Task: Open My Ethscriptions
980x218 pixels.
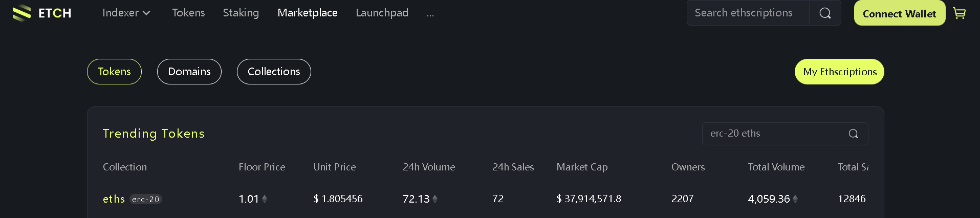Action: pyautogui.click(x=839, y=72)
